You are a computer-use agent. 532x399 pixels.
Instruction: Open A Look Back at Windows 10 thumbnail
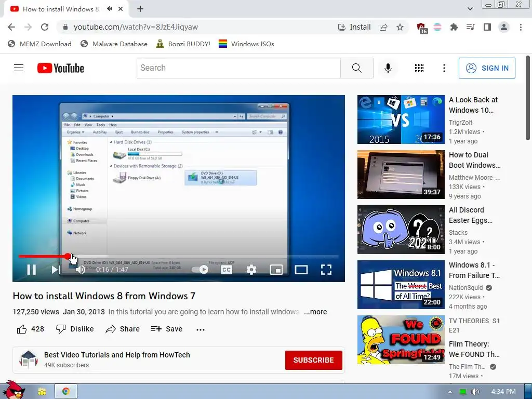pyautogui.click(x=401, y=119)
